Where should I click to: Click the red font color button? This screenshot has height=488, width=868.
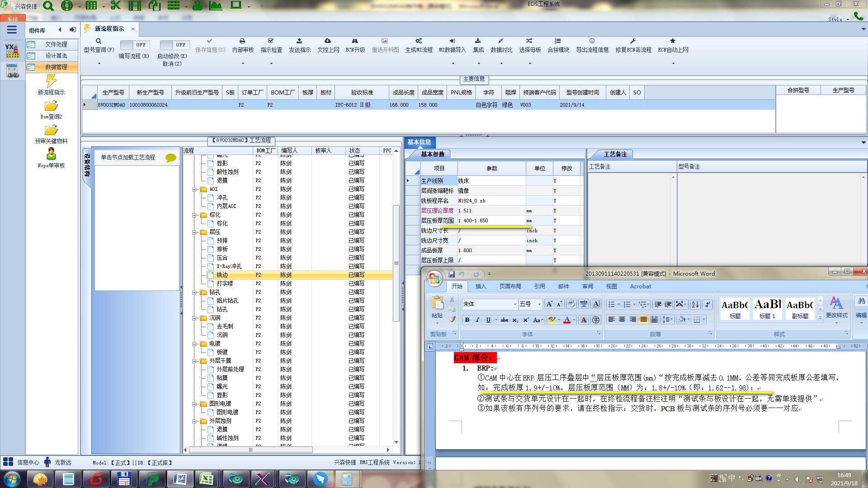[567, 320]
